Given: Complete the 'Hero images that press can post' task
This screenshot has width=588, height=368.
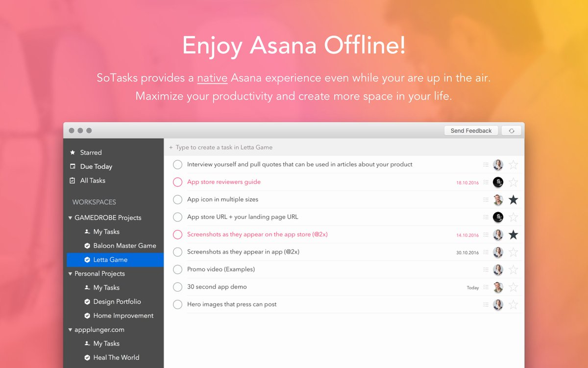Looking at the screenshot, I should (x=177, y=304).
